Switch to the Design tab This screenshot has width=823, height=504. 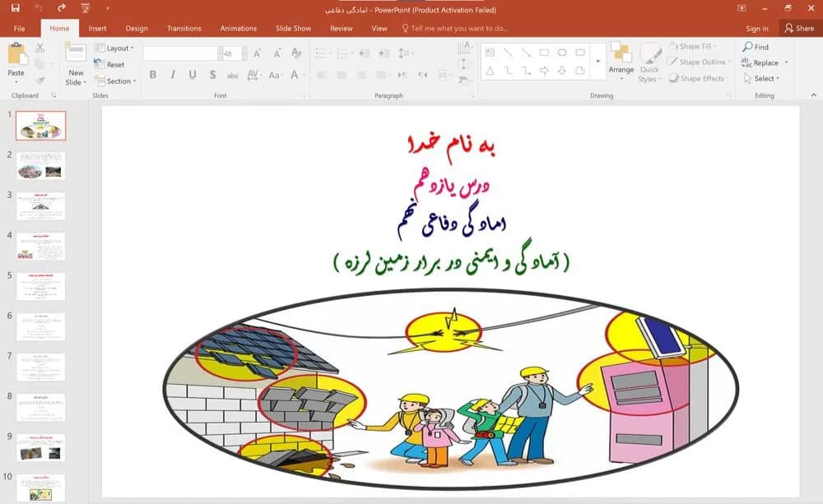click(137, 28)
